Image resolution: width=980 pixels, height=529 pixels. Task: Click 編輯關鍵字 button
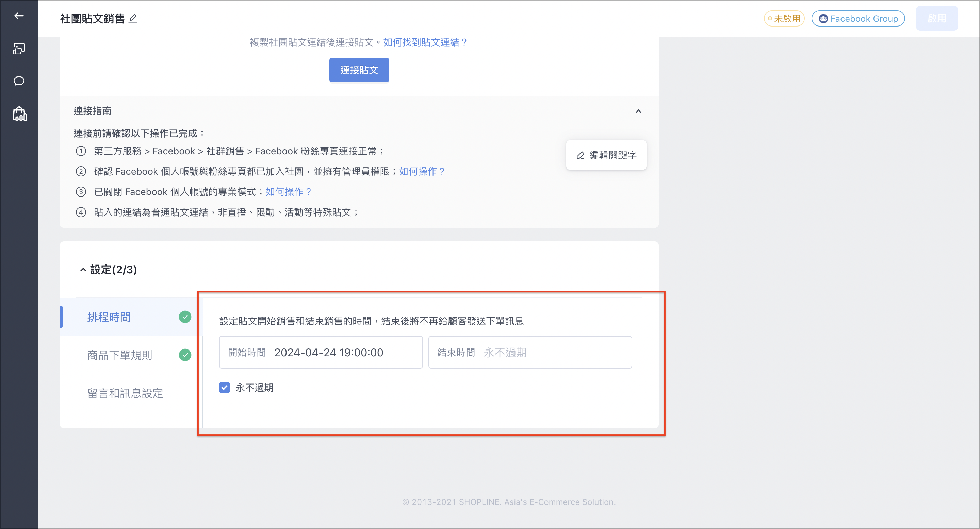point(606,155)
